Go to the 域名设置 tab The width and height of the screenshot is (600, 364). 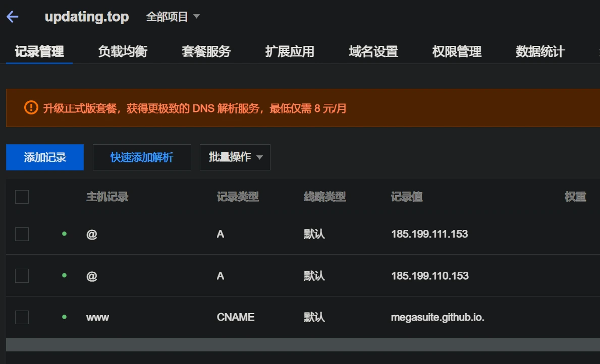pos(373,51)
